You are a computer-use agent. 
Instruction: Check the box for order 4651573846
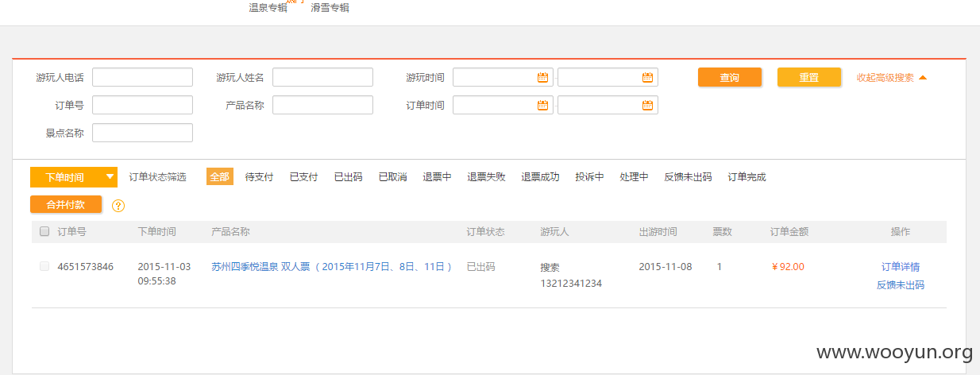pyautogui.click(x=44, y=267)
